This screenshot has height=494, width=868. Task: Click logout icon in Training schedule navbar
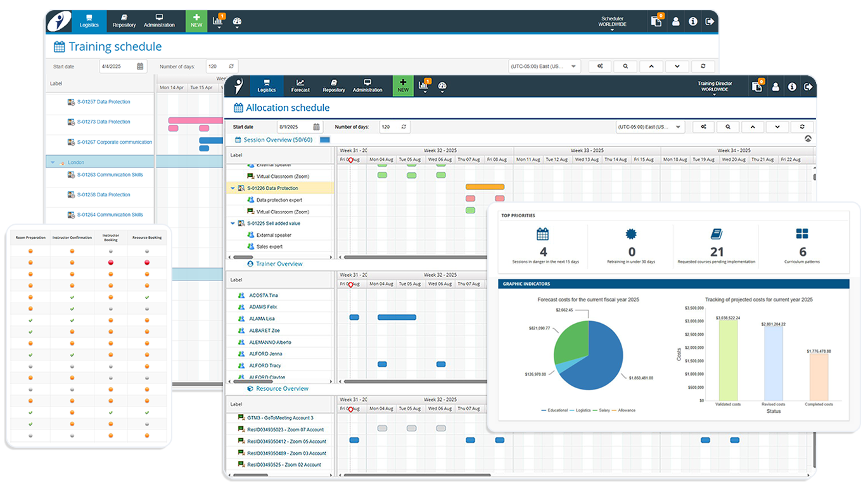point(710,22)
